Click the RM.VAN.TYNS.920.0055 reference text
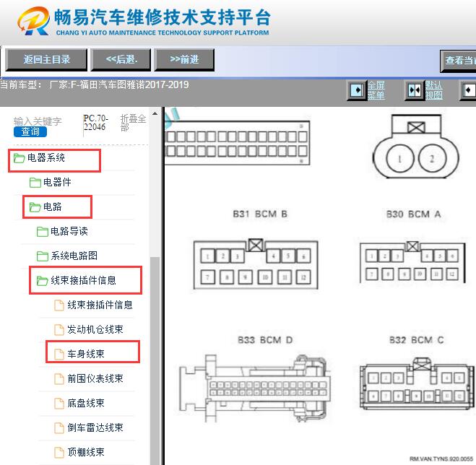Screen dimensions: 476x465 pyautogui.click(x=441, y=459)
